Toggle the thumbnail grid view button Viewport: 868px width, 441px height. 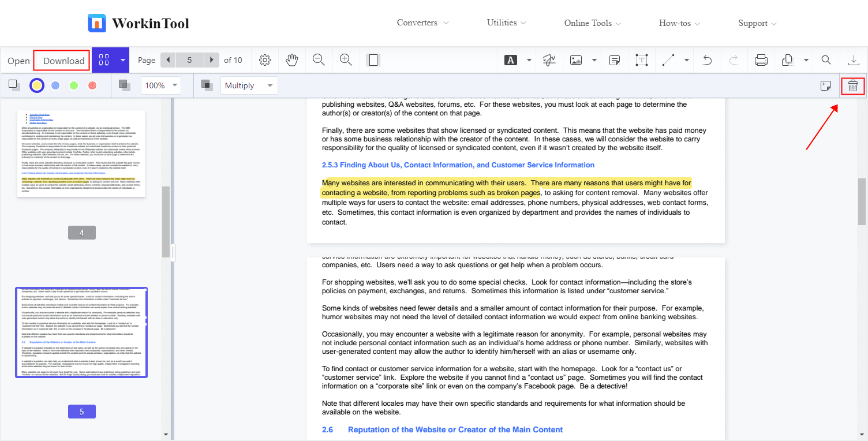point(104,60)
